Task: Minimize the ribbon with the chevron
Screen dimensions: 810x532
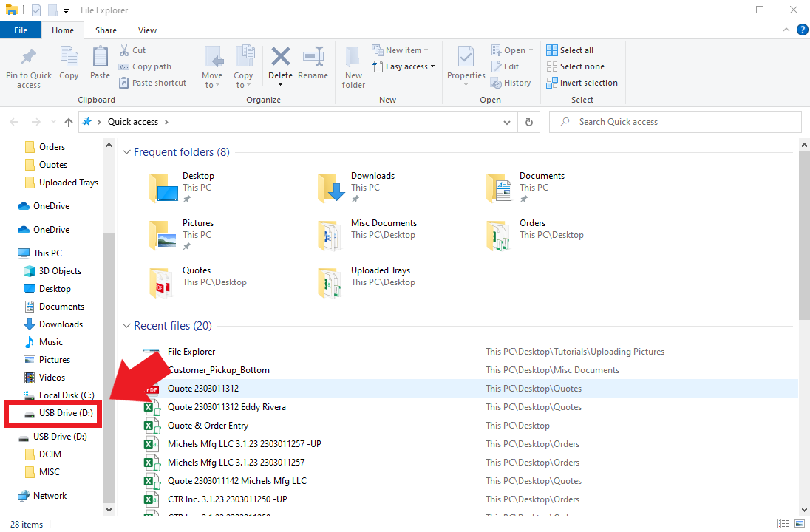Action: (x=786, y=30)
